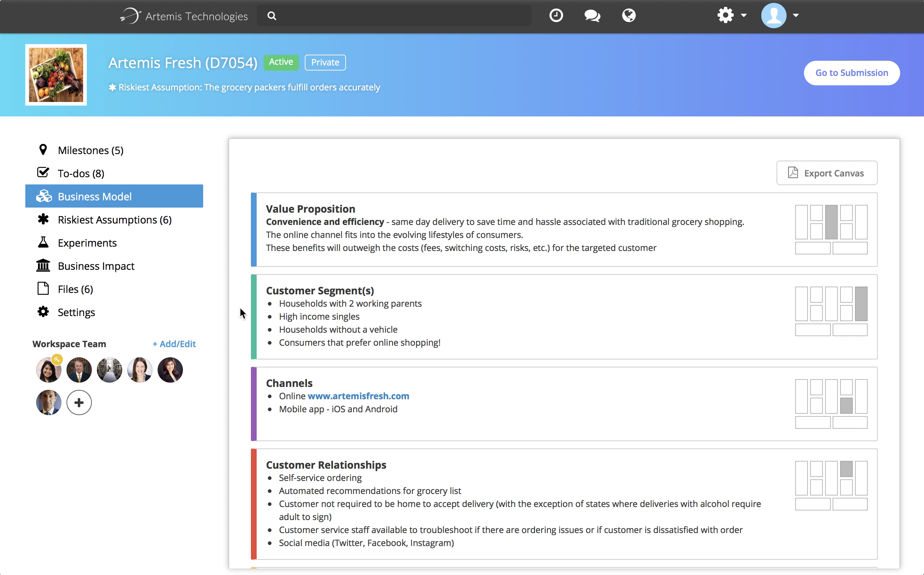This screenshot has height=575, width=924.
Task: Click the Workspace Team label
Action: [69, 344]
